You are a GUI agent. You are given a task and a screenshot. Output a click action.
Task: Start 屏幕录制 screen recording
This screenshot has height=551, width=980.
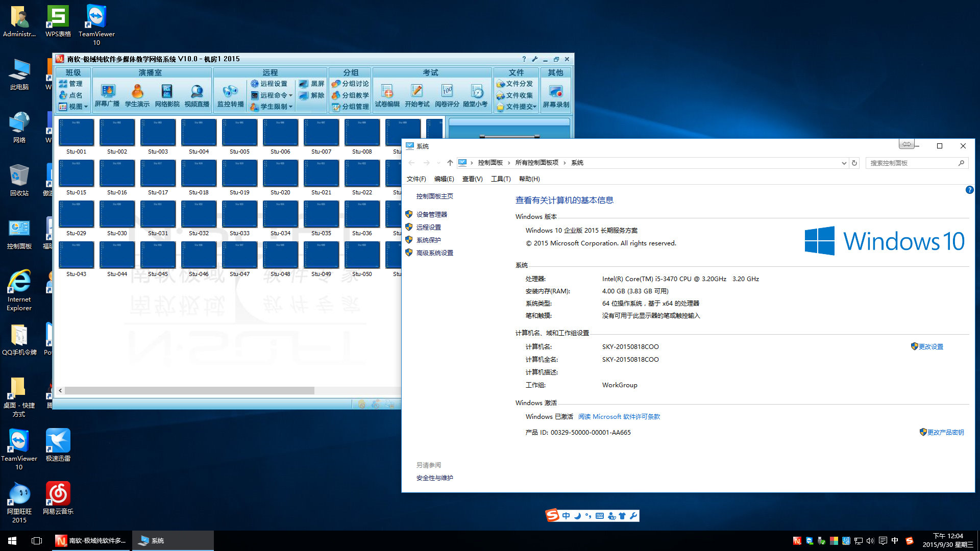(x=555, y=95)
